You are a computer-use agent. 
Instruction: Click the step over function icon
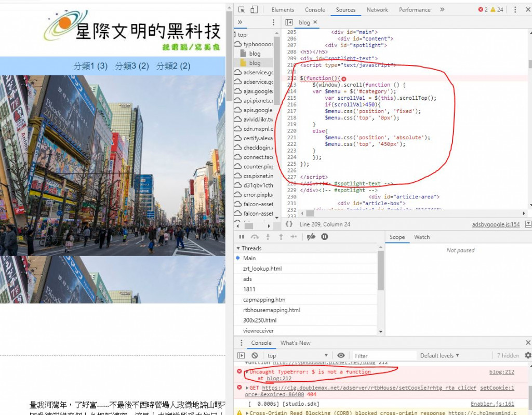[255, 236]
